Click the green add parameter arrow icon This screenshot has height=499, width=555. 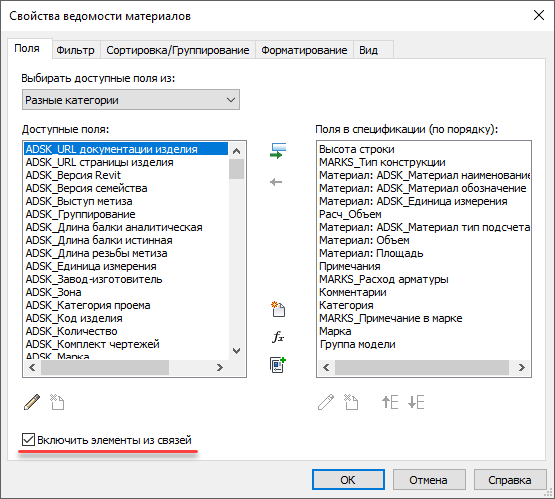[278, 151]
